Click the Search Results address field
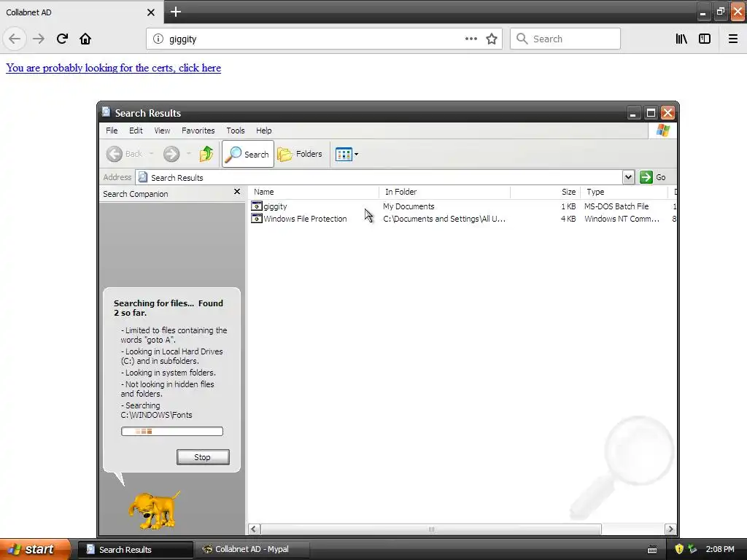The image size is (747, 560). click(379, 177)
